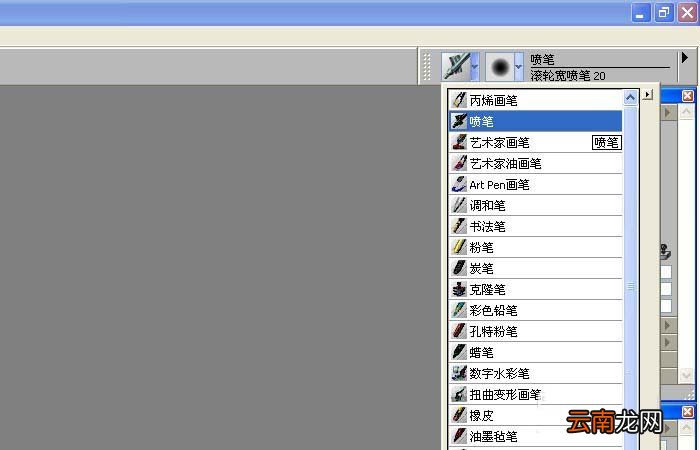
Task: Select the Art Pen画笔 category
Action: point(535,184)
